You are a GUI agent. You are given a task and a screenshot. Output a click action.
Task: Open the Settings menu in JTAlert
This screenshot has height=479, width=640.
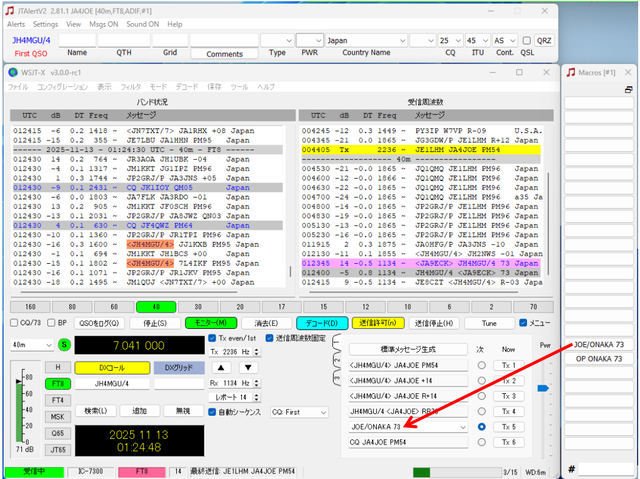click(46, 22)
